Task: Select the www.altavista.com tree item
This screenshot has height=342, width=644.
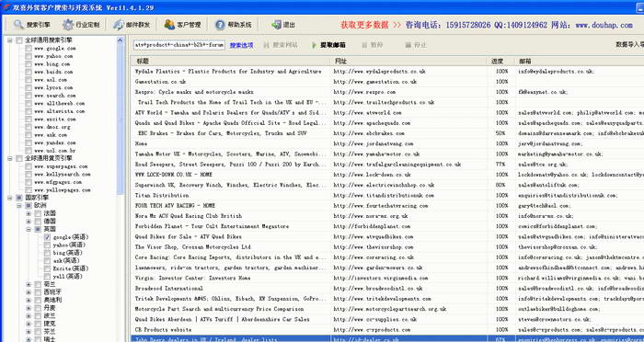Action: click(x=59, y=111)
